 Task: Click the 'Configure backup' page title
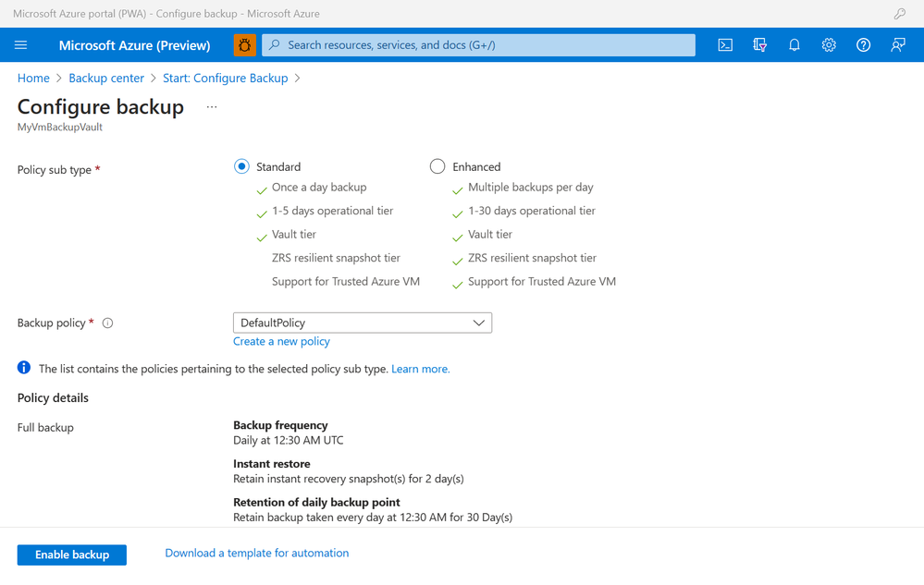[101, 106]
